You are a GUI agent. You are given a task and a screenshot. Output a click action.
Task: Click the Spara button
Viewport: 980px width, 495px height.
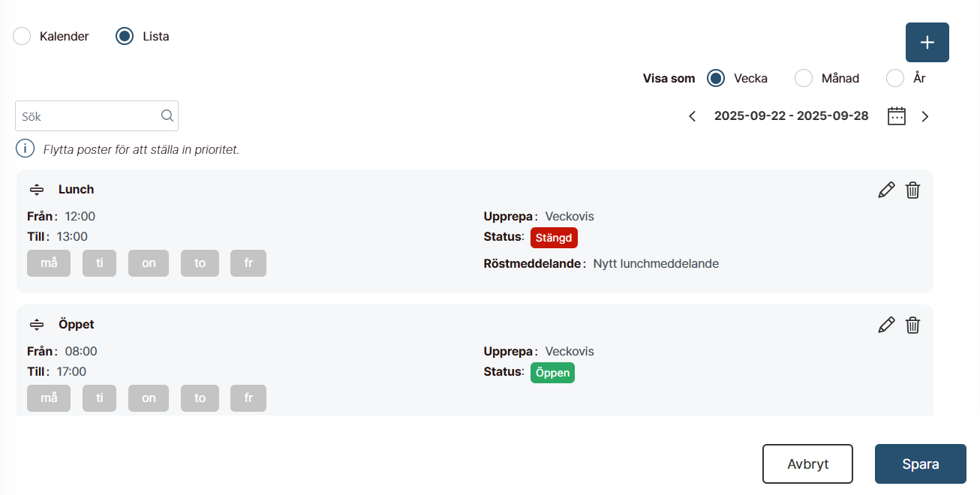tap(920, 464)
